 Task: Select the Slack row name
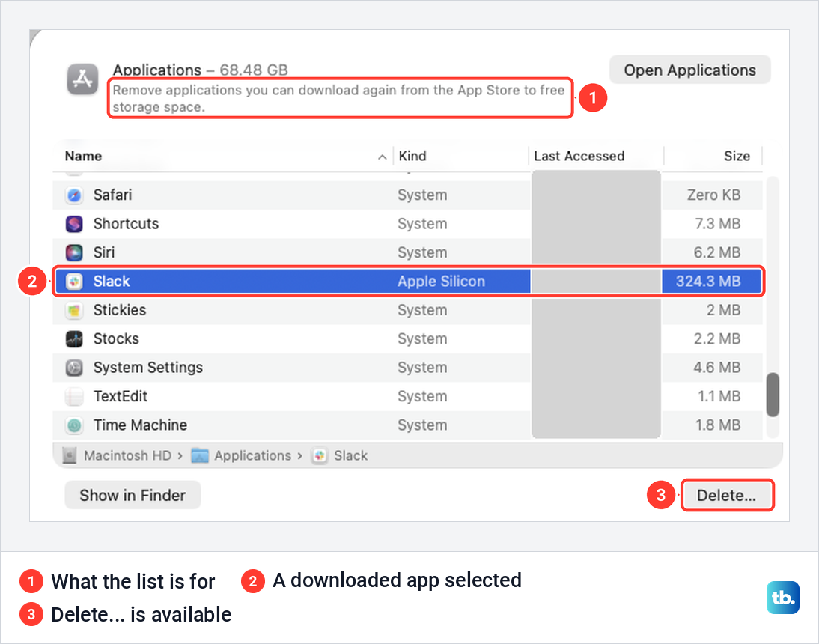click(x=112, y=282)
